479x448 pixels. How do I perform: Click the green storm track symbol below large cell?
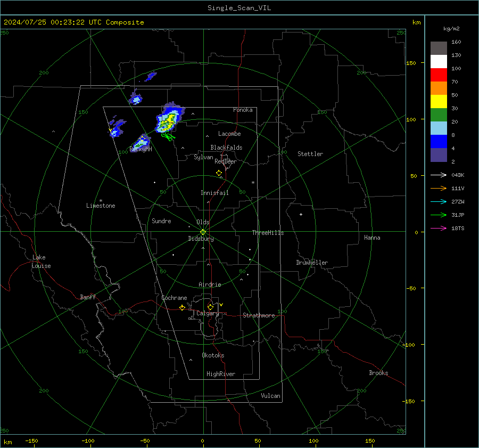pyautogui.click(x=168, y=136)
